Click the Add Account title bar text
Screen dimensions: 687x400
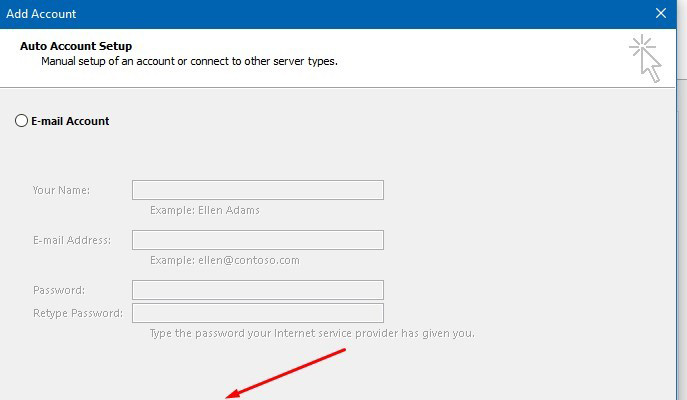pos(41,14)
